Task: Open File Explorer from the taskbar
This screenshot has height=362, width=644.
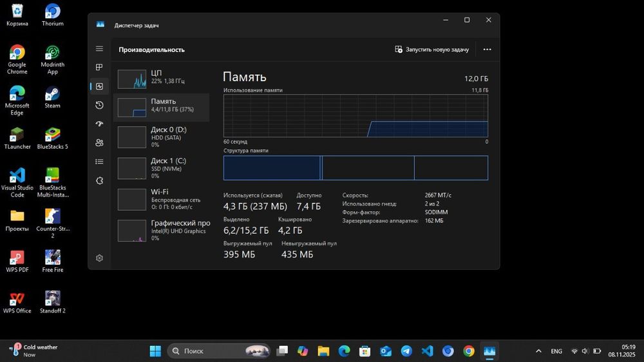Action: tap(323, 351)
